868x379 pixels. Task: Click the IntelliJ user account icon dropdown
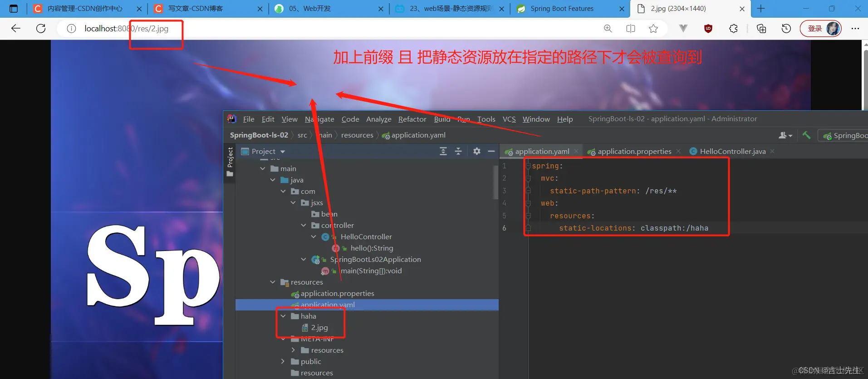point(785,135)
